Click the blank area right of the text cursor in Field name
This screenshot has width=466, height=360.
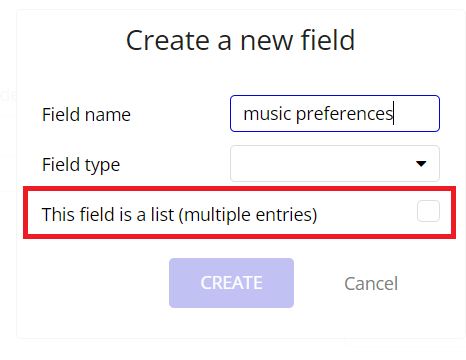point(416,113)
